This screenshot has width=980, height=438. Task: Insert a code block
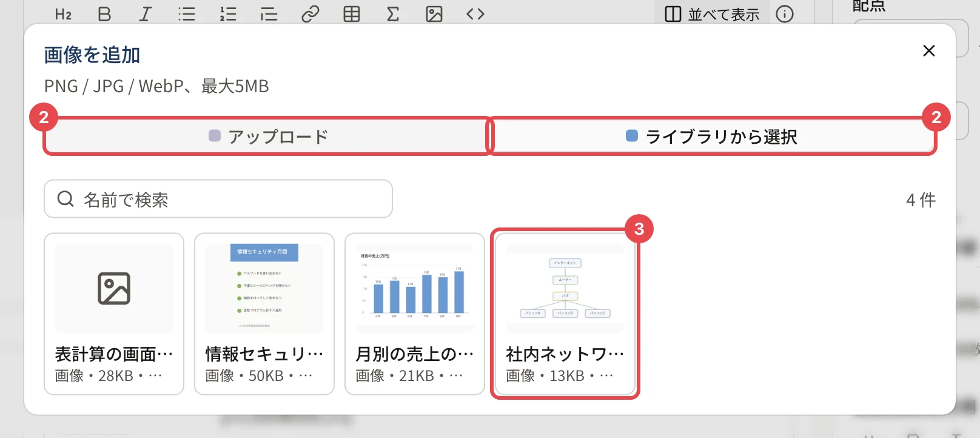[475, 14]
